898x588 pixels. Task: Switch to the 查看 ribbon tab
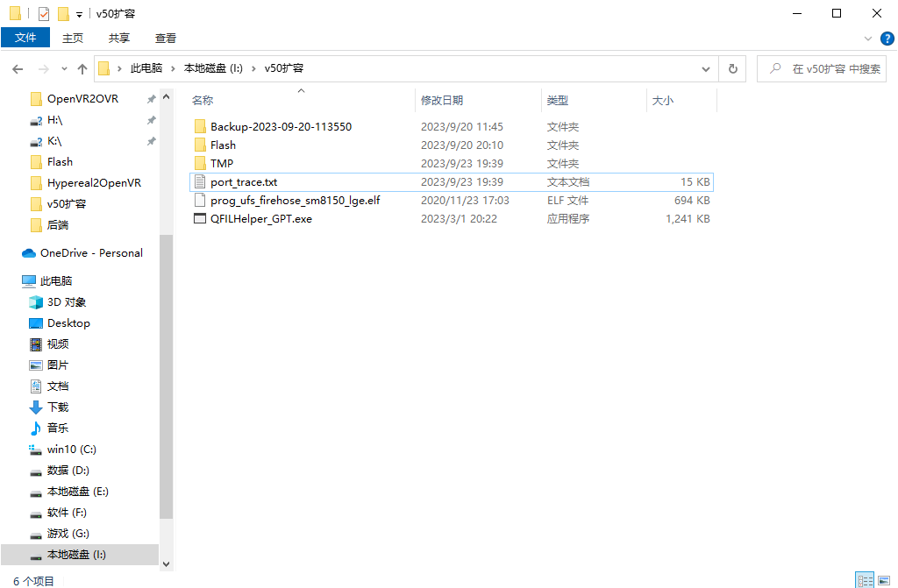pyautogui.click(x=166, y=38)
